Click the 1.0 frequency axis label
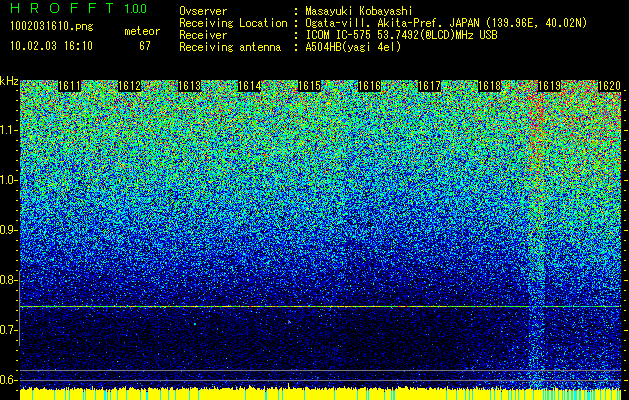Image resolution: width=629 pixels, height=400 pixels. point(9,180)
